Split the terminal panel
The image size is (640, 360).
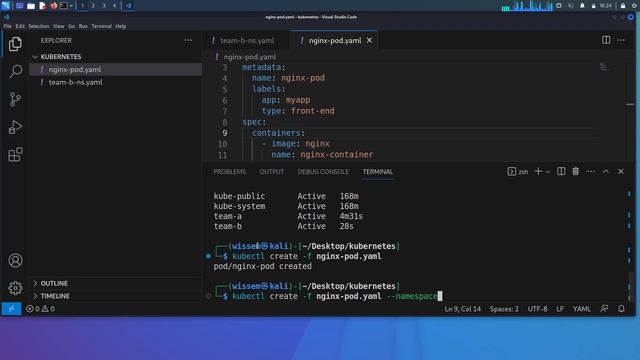tap(561, 172)
